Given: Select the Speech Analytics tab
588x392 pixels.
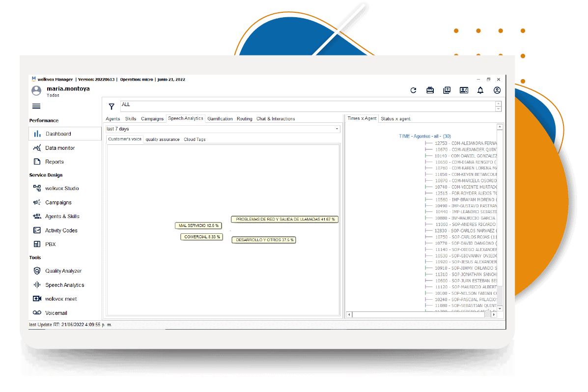Looking at the screenshot, I should [x=186, y=118].
